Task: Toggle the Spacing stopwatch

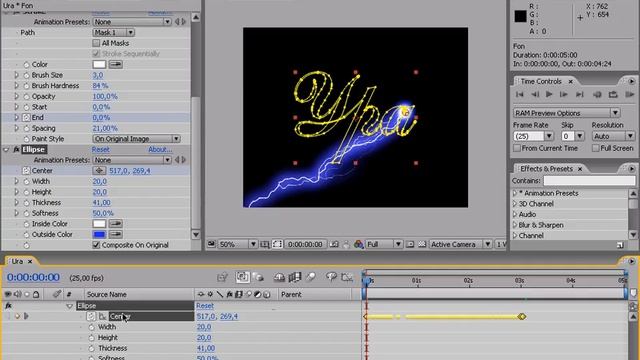Action: [27, 128]
